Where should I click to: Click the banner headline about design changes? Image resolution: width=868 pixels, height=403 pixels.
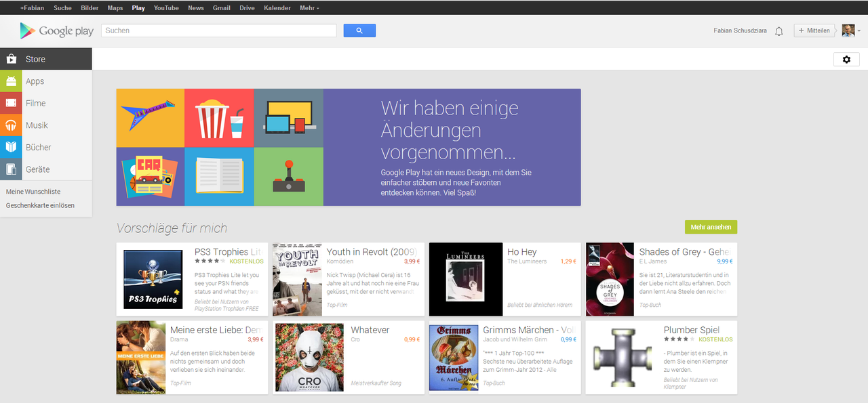coord(450,129)
